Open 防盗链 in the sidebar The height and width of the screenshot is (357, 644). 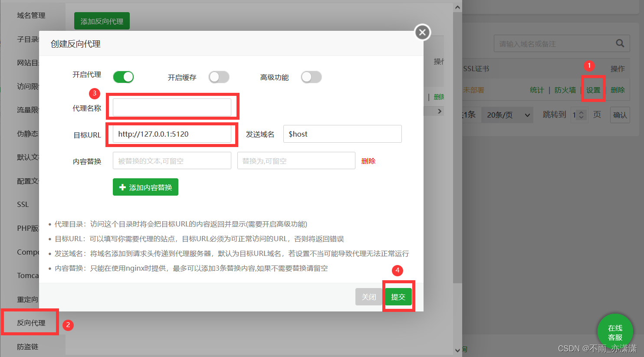coord(28,347)
